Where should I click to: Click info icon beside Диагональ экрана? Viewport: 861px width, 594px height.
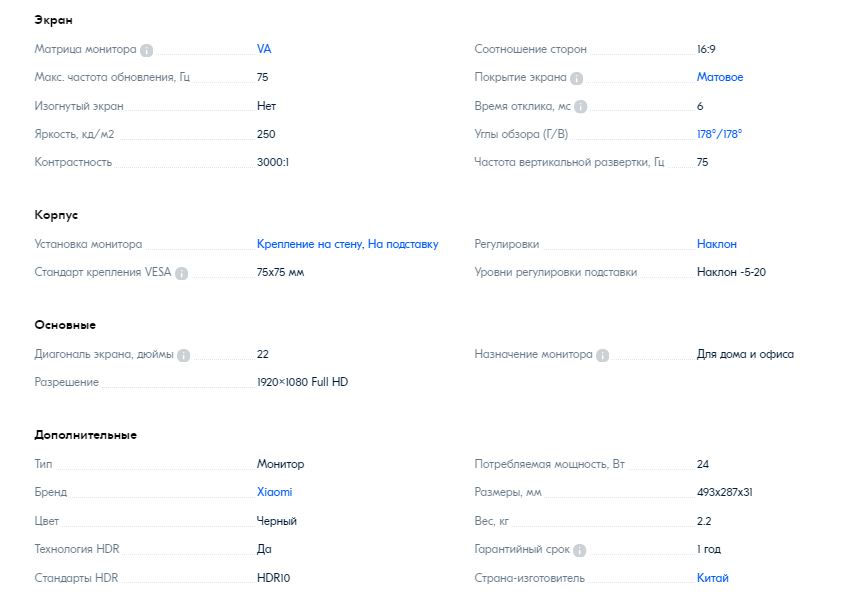pos(183,355)
